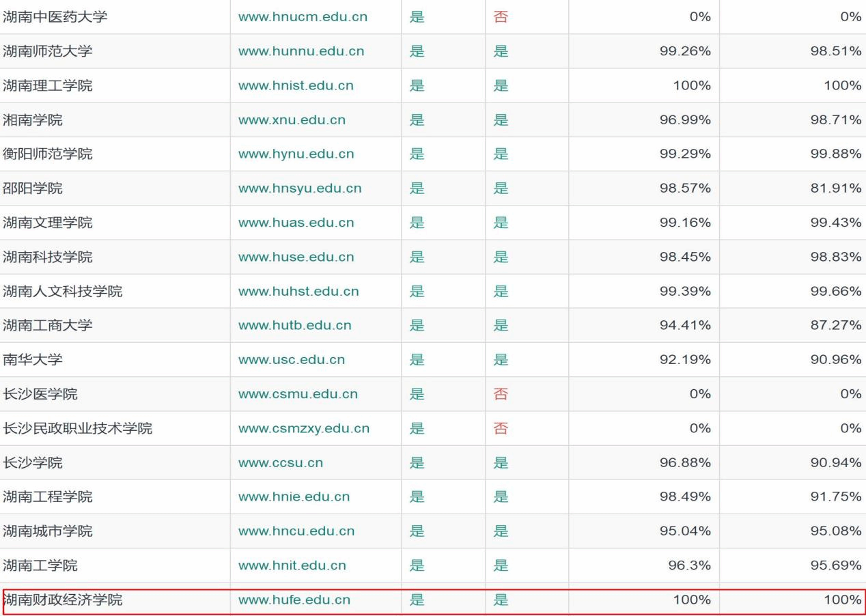Follow the www.hnie.edu.cn link

(x=294, y=497)
